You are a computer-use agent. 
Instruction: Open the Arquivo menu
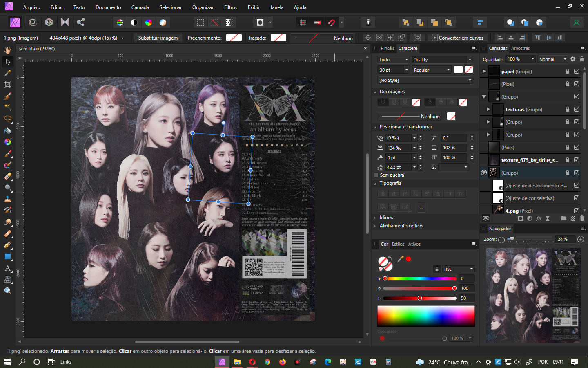point(31,7)
